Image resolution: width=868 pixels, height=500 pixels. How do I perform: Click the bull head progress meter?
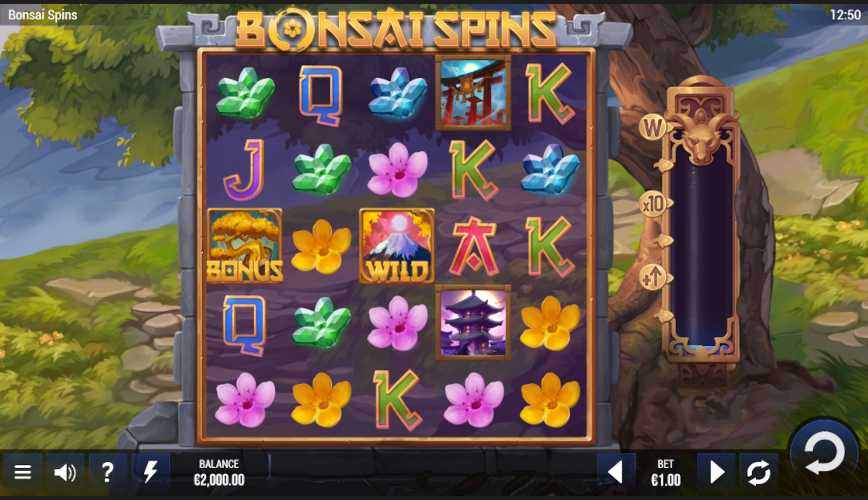(702, 221)
